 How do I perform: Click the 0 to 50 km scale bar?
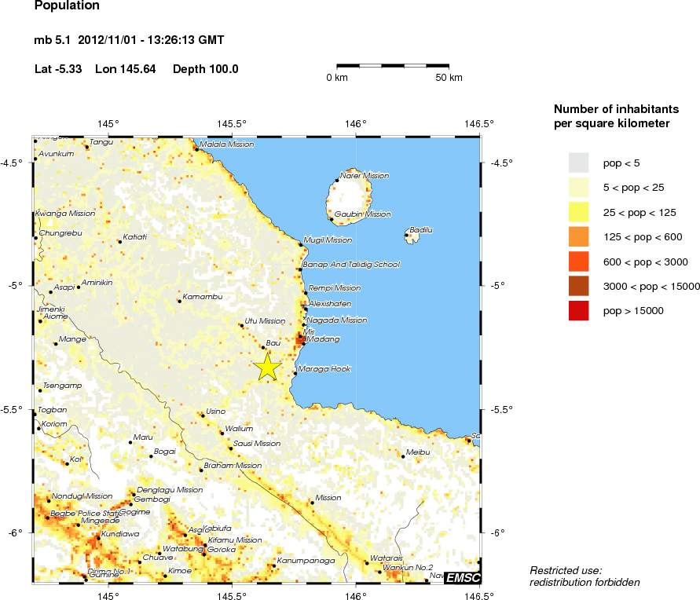[x=393, y=66]
